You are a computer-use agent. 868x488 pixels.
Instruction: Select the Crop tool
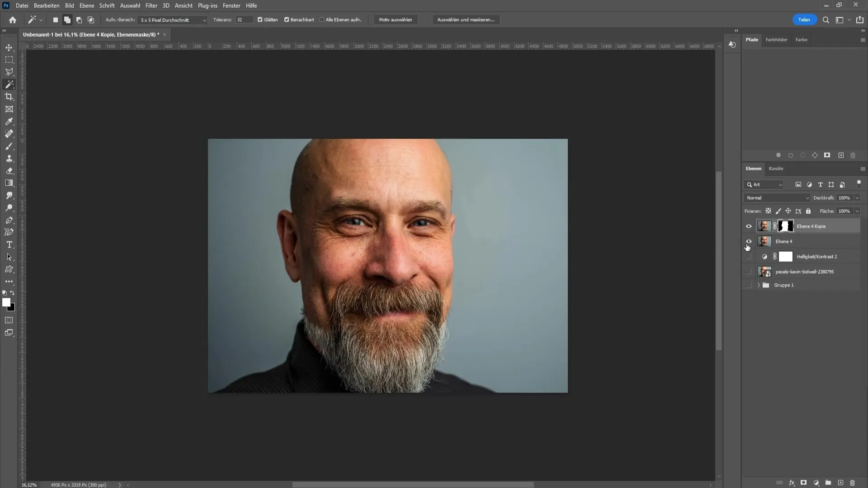(x=9, y=97)
